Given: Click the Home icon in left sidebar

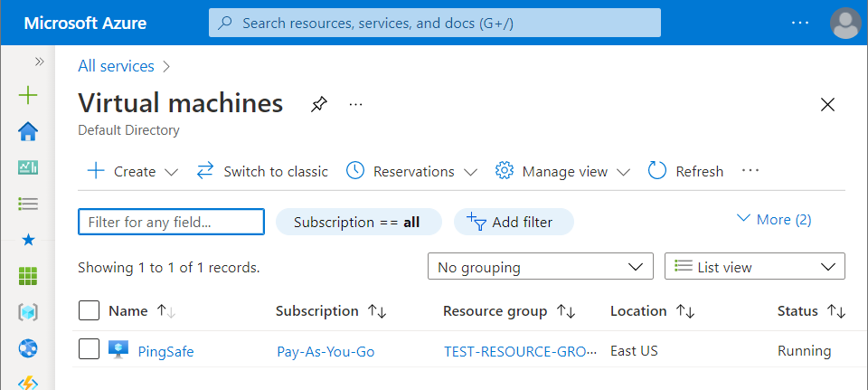Looking at the screenshot, I should (28, 132).
